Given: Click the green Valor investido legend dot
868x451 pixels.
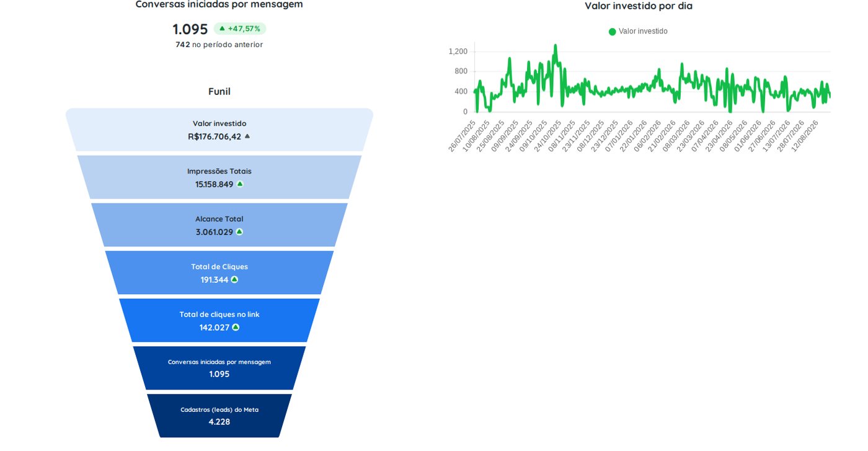Looking at the screenshot, I should point(613,32).
